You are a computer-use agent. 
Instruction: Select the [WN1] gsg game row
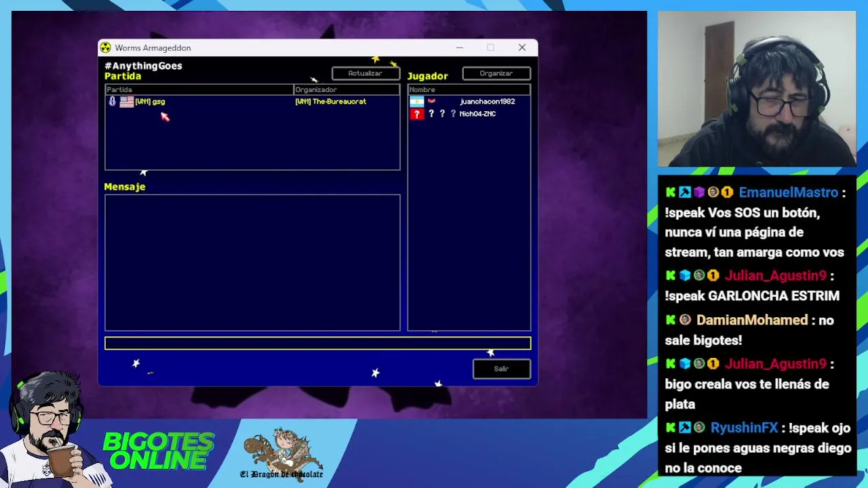(252, 102)
